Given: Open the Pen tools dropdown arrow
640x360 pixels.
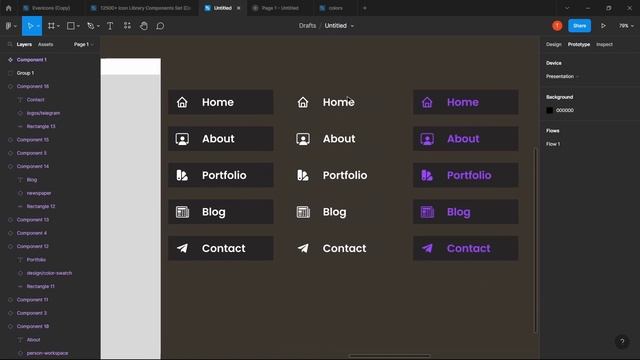Looking at the screenshot, I should tap(98, 26).
